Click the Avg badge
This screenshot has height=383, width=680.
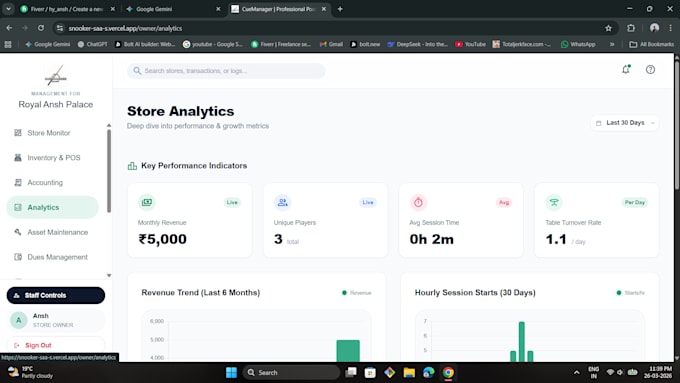(x=503, y=202)
